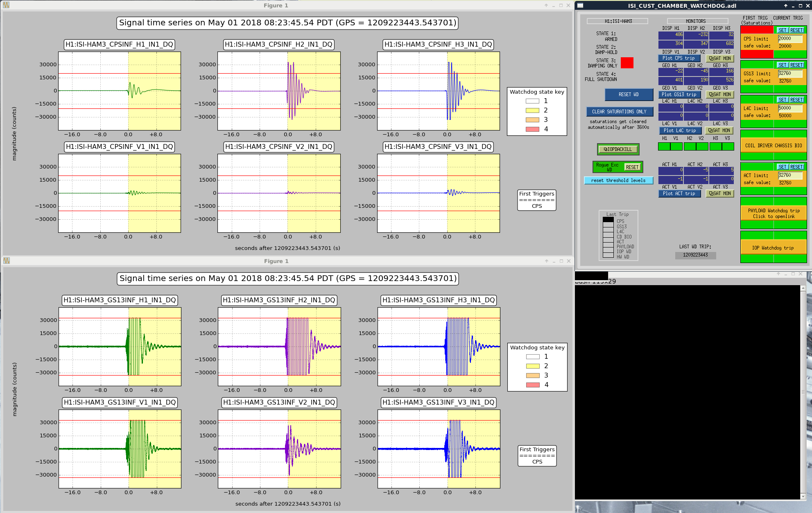Click the top figure window's matplotlib icon
The image size is (812, 513).
tap(6, 5)
